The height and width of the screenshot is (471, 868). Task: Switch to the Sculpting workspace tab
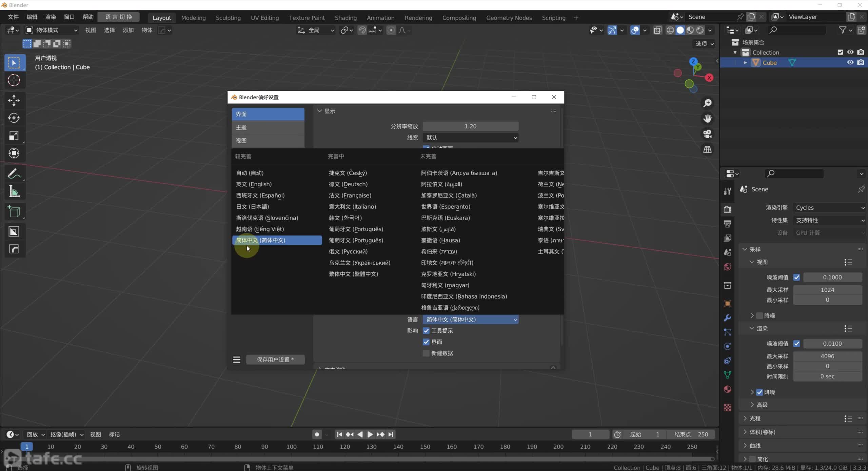point(228,18)
